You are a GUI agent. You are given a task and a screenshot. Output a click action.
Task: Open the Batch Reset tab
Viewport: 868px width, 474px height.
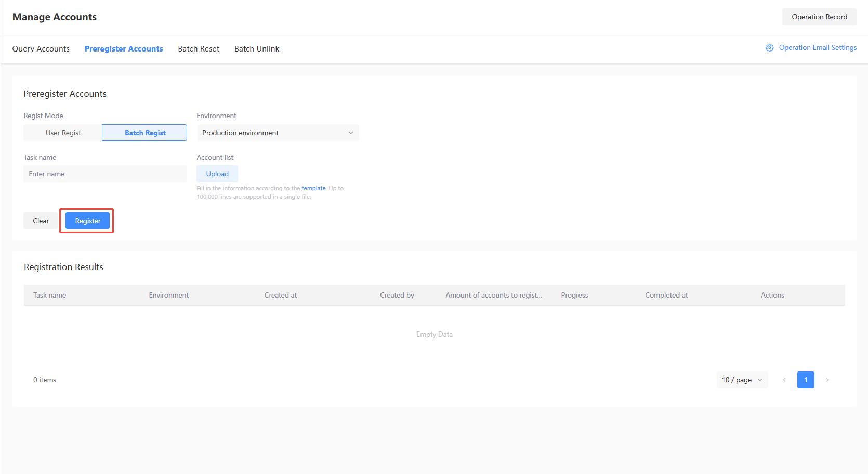[199, 49]
